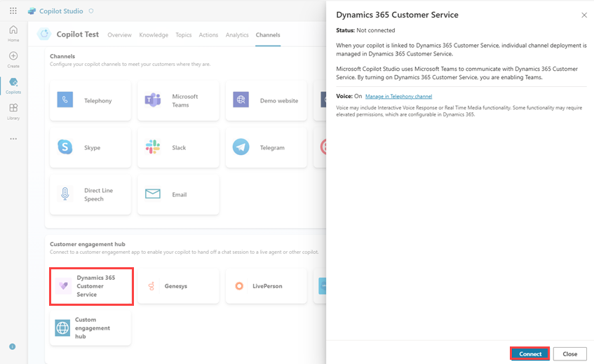The image size is (594, 364).
Task: Select the Genesys card label
Action: point(176,286)
